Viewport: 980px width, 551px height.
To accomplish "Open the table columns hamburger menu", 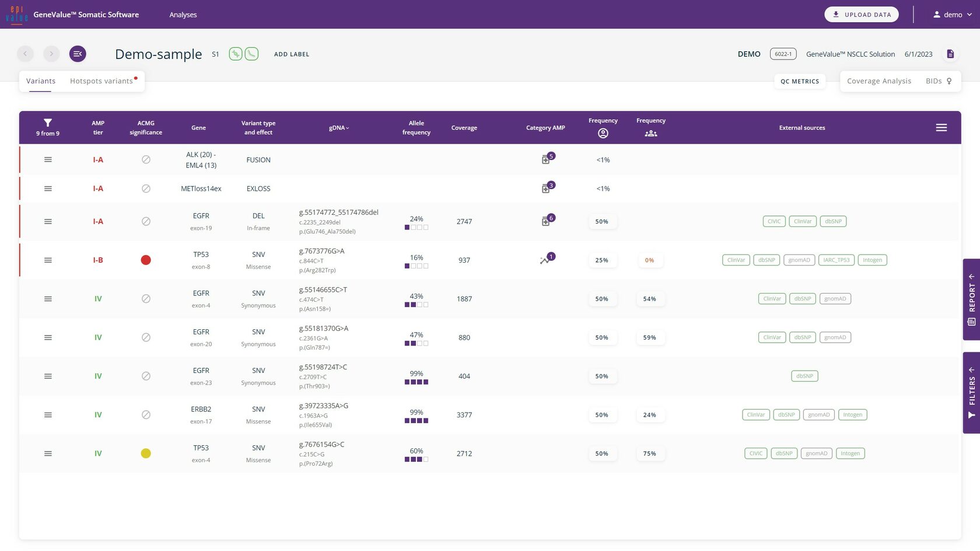I will tap(941, 128).
